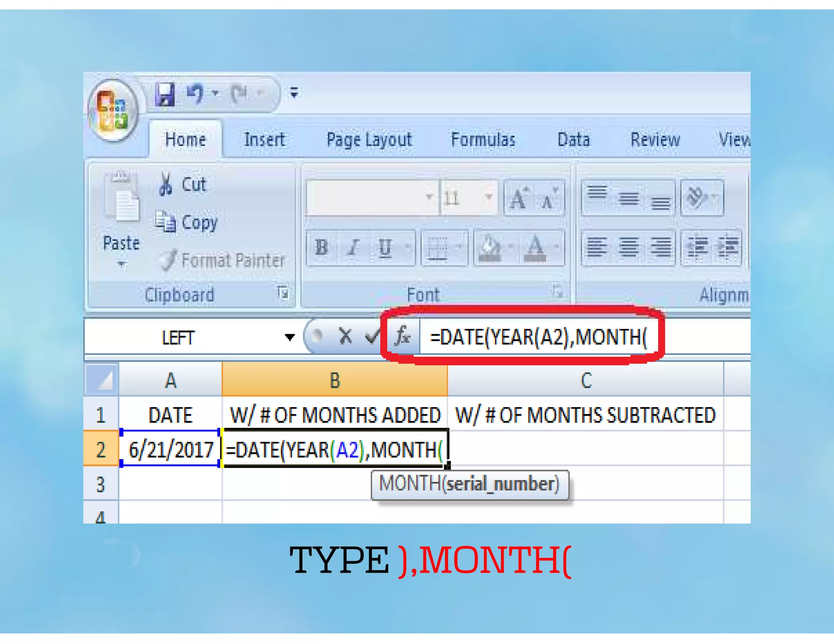Click the Cancel X button in formula bar
The height and width of the screenshot is (644, 834).
coord(345,337)
